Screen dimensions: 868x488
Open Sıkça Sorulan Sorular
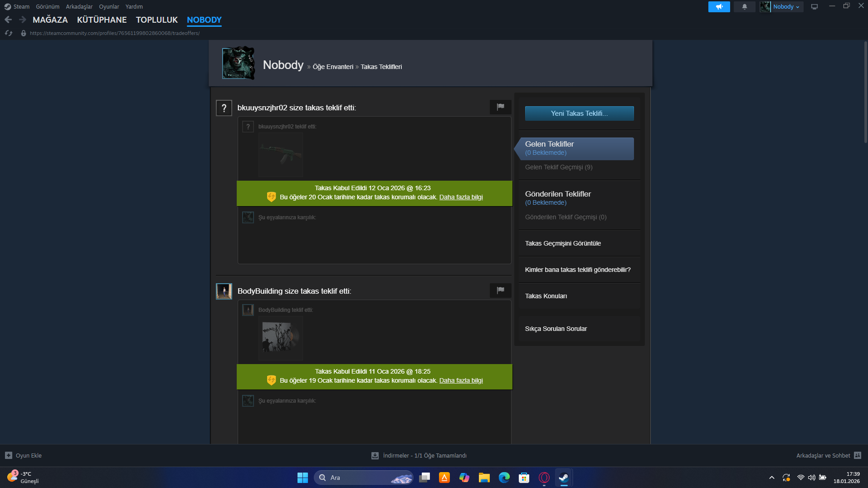click(x=556, y=329)
